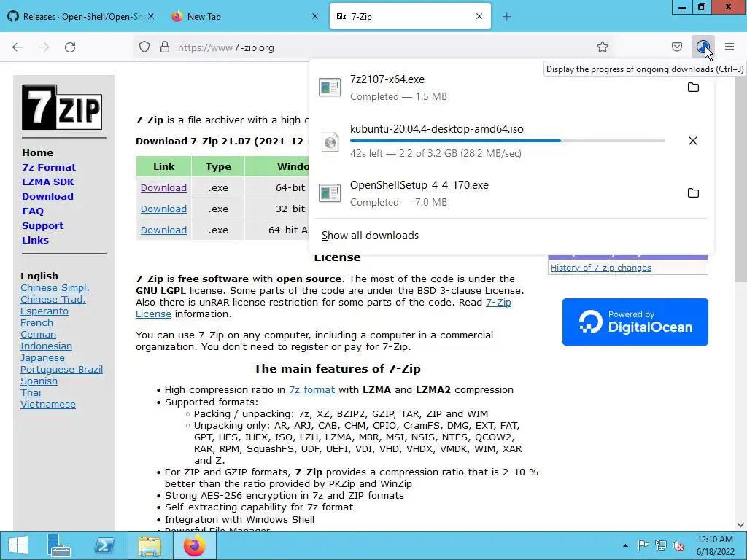Switch language to Japanese
This screenshot has height=560, width=747.
(x=42, y=357)
